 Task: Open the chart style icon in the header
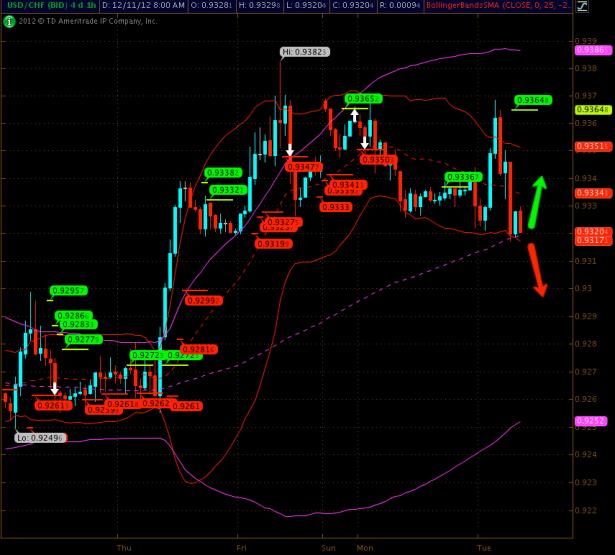(582, 6)
